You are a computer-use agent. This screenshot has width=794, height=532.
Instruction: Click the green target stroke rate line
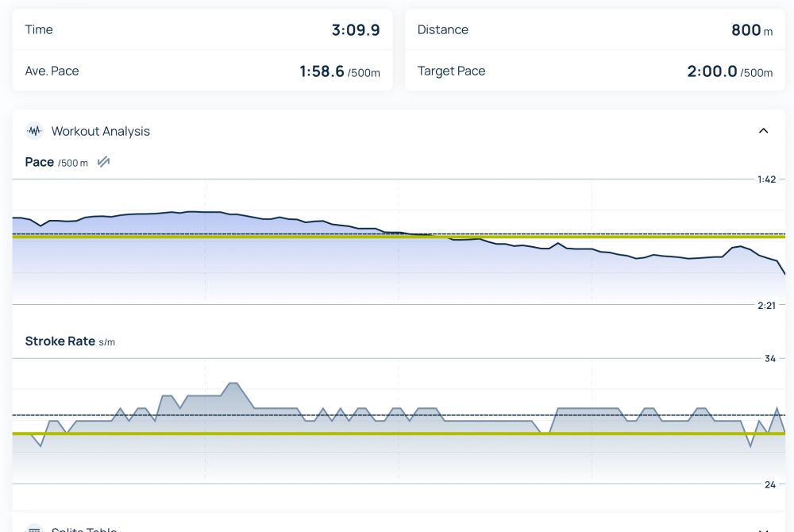(x=399, y=434)
